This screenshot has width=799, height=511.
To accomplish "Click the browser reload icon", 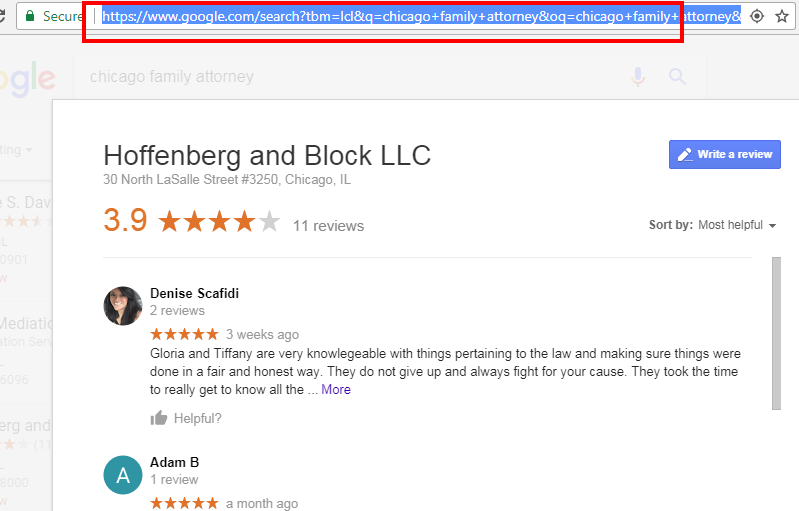I will [2, 16].
